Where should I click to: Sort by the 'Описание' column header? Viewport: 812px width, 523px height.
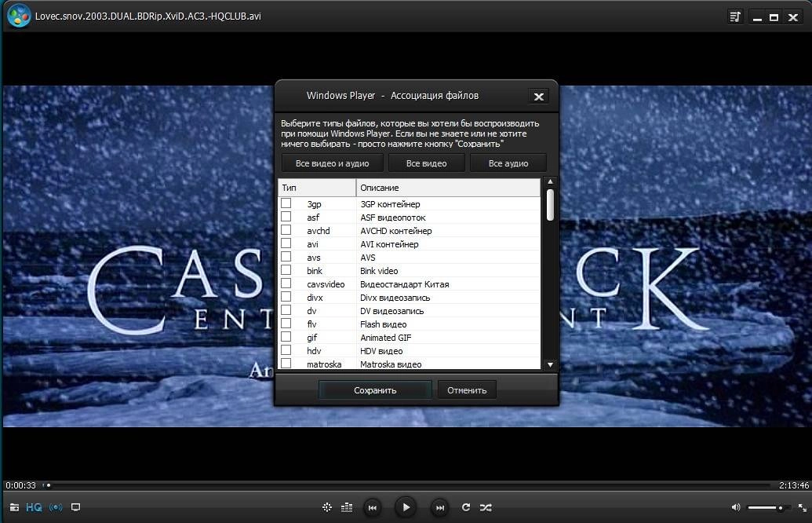pyautogui.click(x=448, y=188)
